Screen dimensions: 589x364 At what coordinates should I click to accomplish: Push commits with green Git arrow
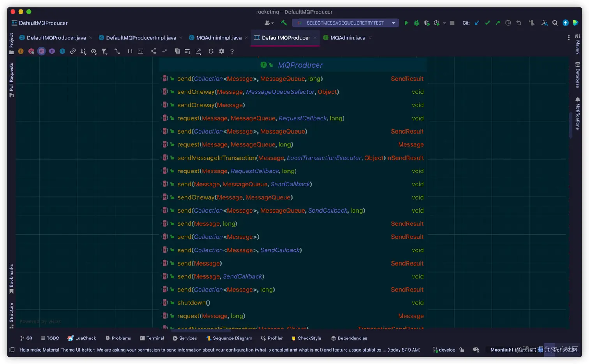(x=498, y=23)
